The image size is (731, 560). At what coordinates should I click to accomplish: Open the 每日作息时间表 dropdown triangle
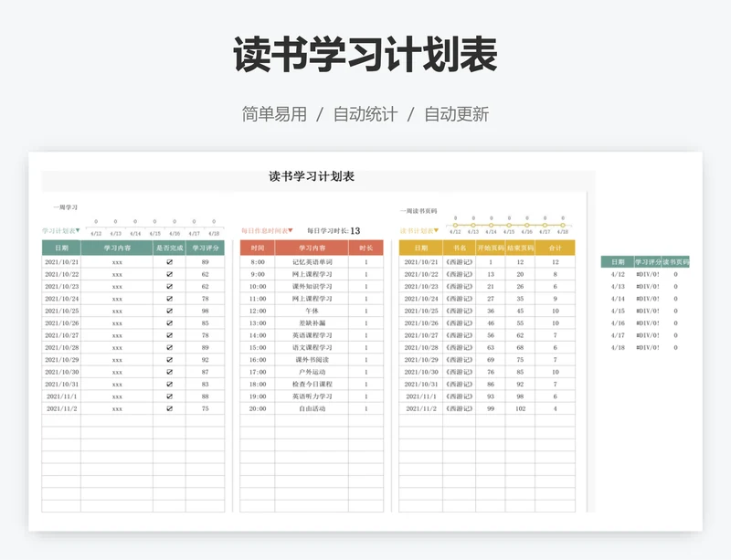pos(291,231)
